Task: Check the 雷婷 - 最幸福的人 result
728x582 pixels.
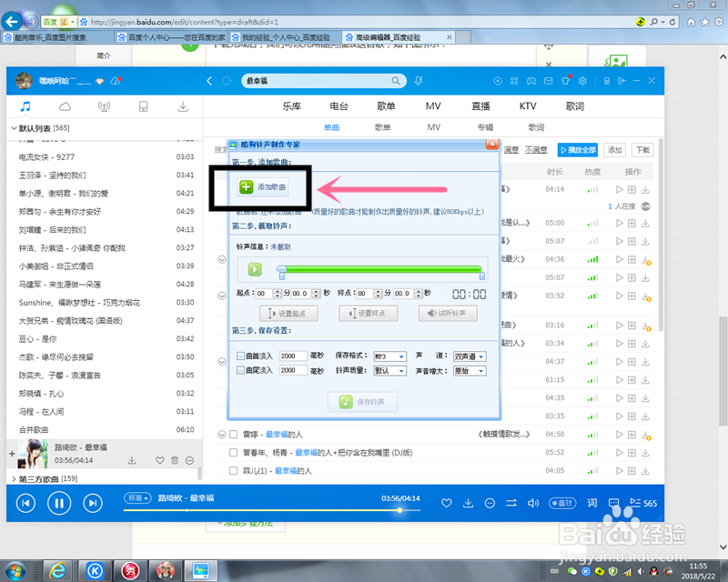Action: (234, 435)
